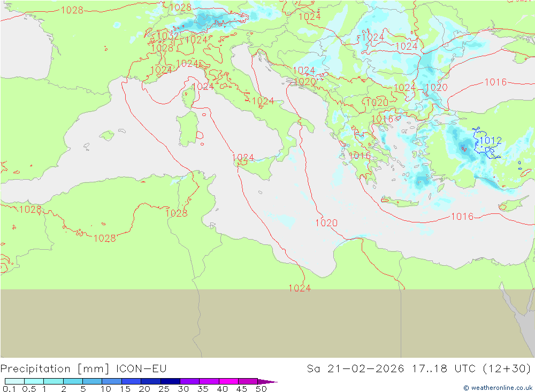Screen dimensions: 535x392
Task: Pick the 40–45 mm magenta legend swatch
Action: [228, 381]
